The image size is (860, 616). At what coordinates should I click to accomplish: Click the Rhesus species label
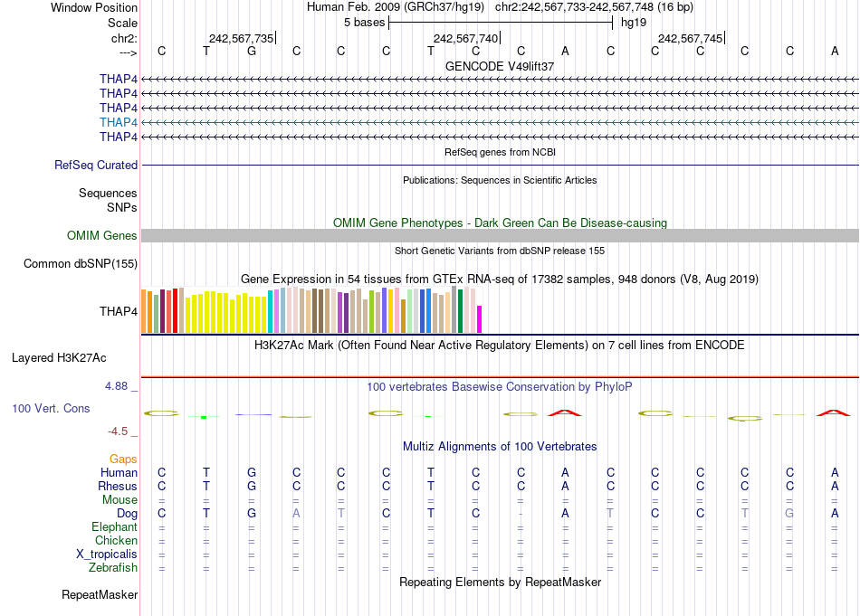click(118, 486)
